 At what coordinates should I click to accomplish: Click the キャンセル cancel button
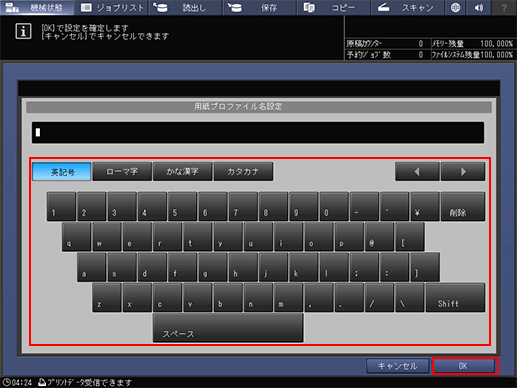pyautogui.click(x=397, y=366)
